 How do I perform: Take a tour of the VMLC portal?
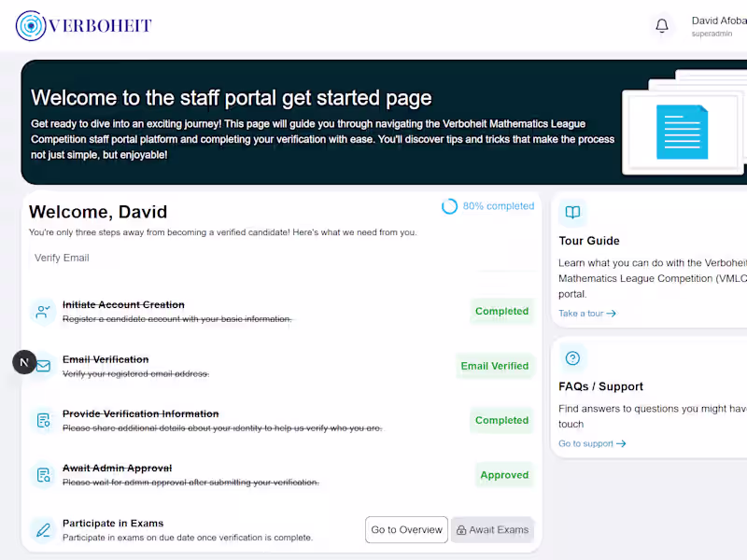pos(586,313)
